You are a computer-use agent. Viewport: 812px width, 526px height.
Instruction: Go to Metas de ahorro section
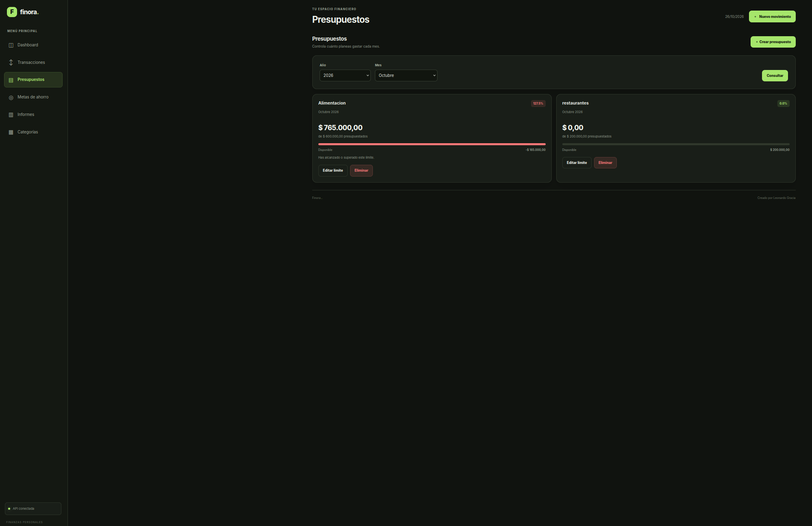pyautogui.click(x=33, y=97)
